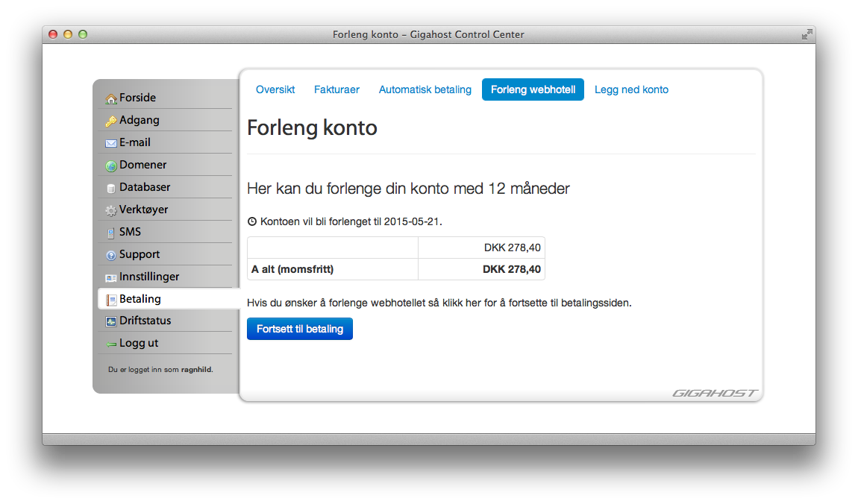Click the gear icon next to Verktøyer
This screenshot has width=858, height=504.
pos(111,210)
